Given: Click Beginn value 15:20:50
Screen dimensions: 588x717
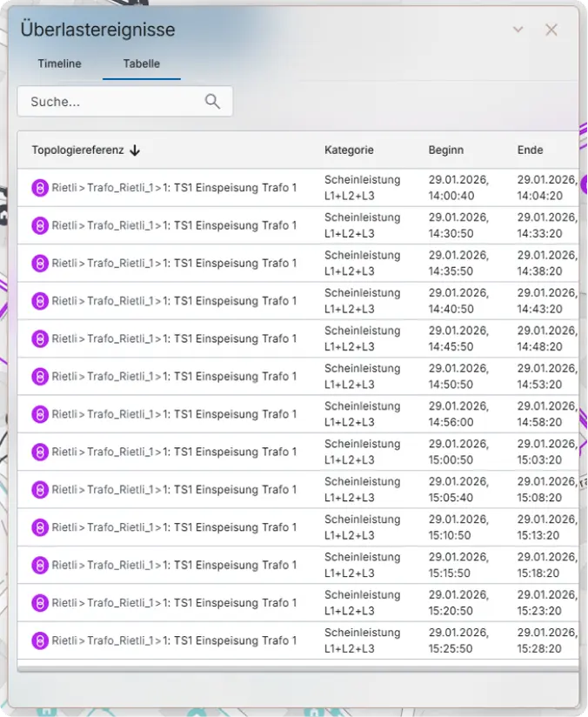Looking at the screenshot, I should tap(458, 603).
